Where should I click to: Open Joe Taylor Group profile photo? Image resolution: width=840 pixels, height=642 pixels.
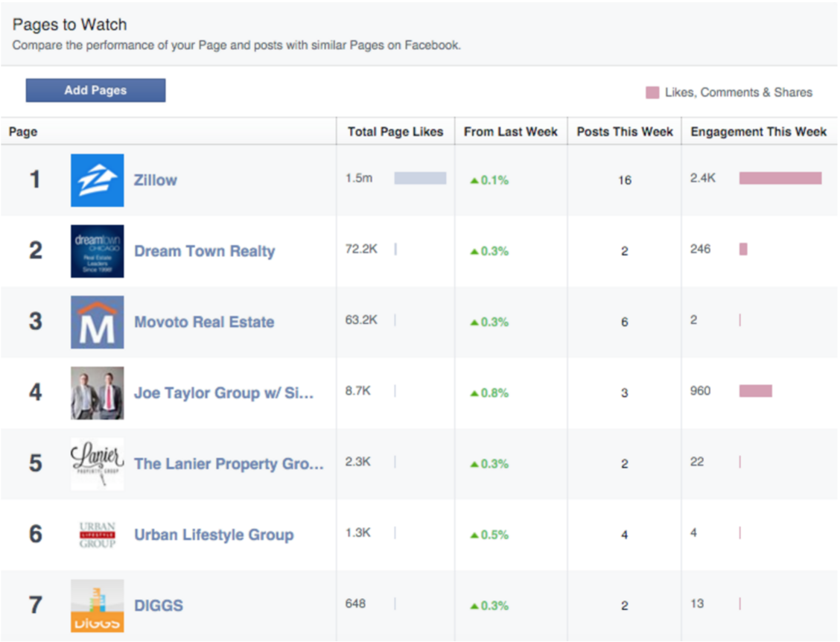tap(97, 392)
